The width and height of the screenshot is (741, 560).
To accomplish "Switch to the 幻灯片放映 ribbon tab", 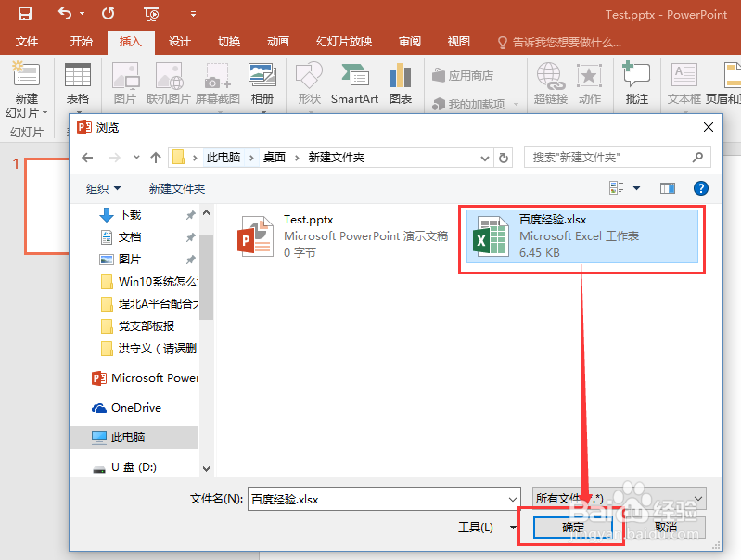I will [x=344, y=42].
